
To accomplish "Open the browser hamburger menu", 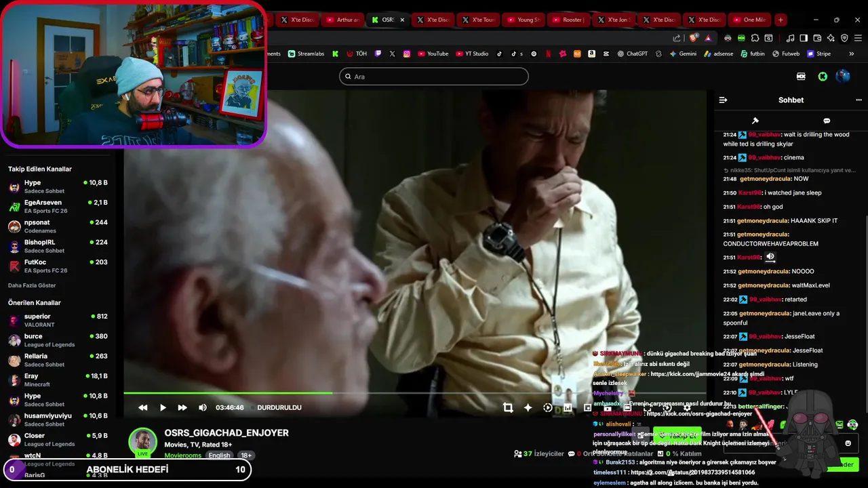I will coord(857,38).
